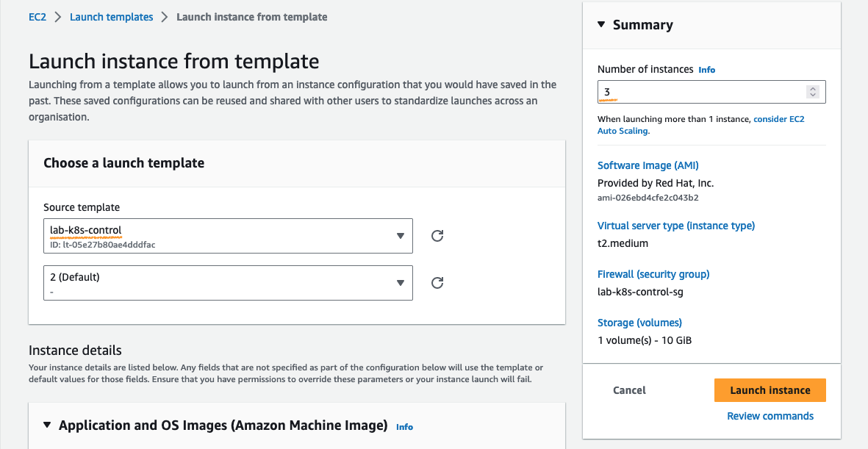The height and width of the screenshot is (449, 868).
Task: Collapse the Summary panel triangle
Action: [600, 25]
